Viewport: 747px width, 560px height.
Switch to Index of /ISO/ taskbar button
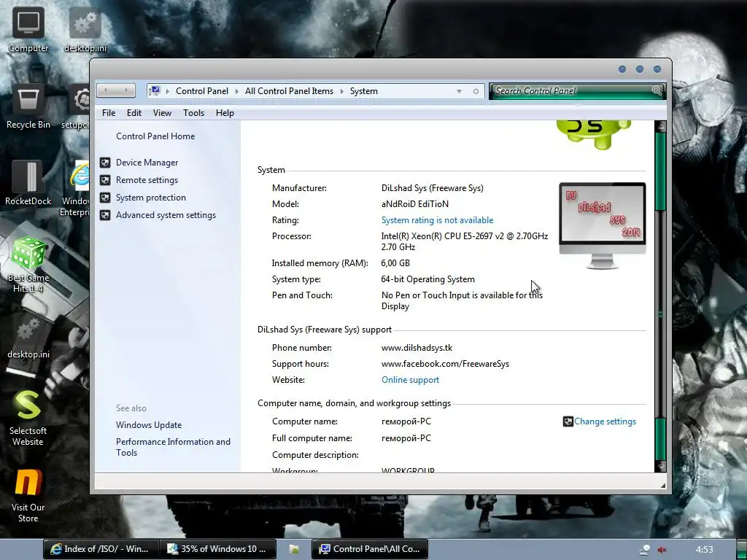(x=101, y=549)
